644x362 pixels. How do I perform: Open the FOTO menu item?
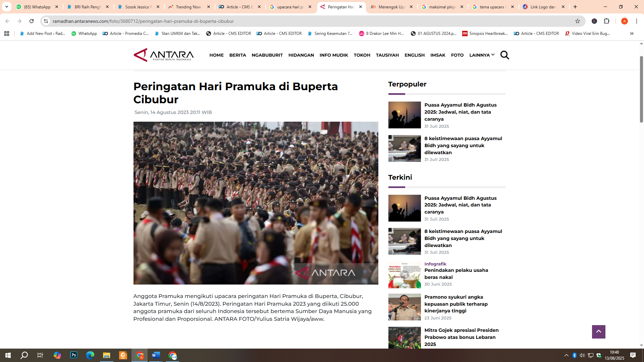pos(457,55)
